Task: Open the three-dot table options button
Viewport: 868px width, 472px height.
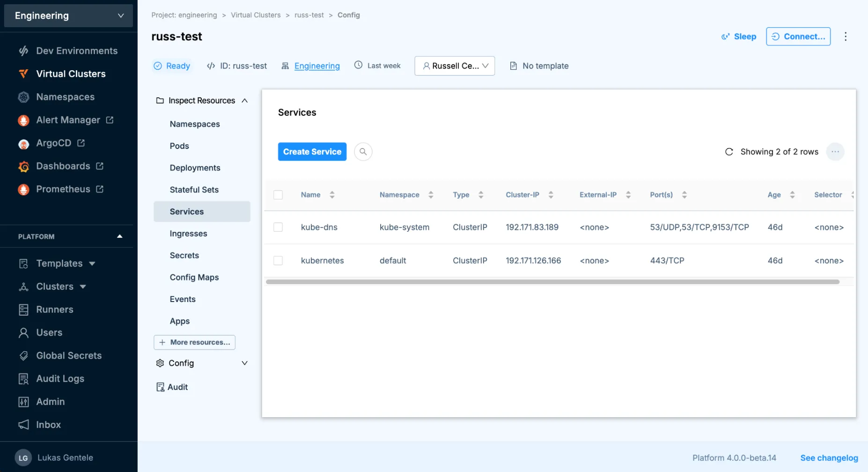Action: pos(835,152)
